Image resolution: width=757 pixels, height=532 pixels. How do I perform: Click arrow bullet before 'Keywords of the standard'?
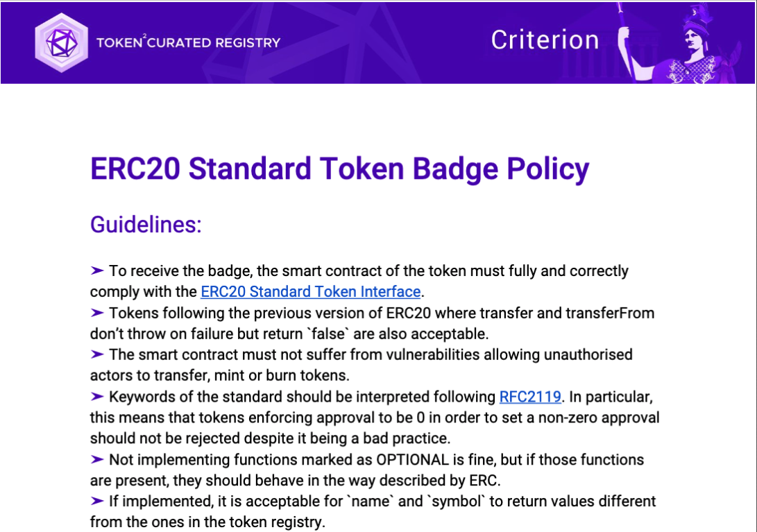[97, 397]
